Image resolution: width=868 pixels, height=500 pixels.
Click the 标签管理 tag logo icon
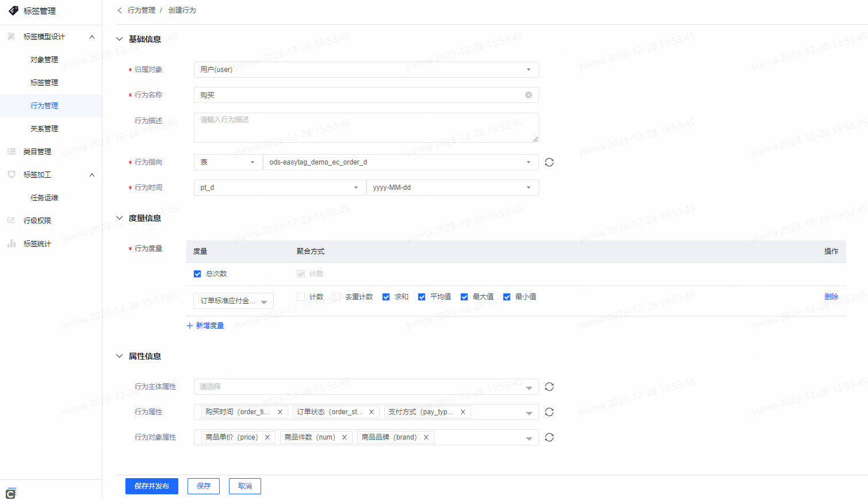tap(13, 11)
